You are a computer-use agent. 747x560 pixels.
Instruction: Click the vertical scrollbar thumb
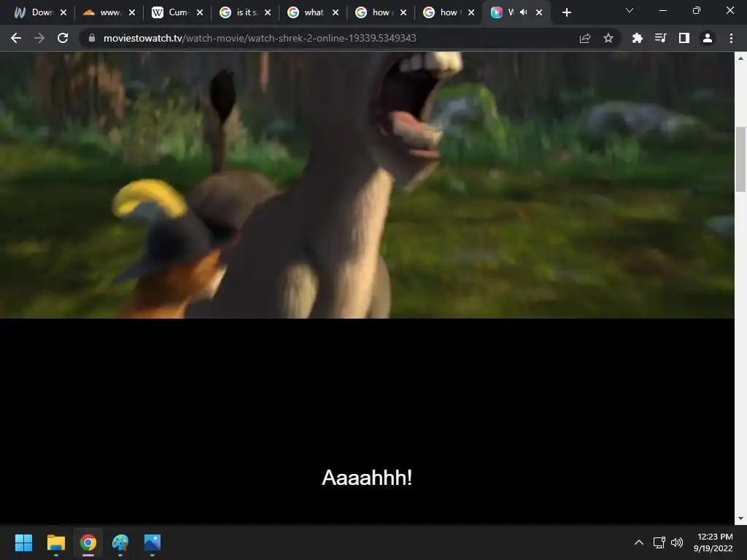(x=740, y=159)
